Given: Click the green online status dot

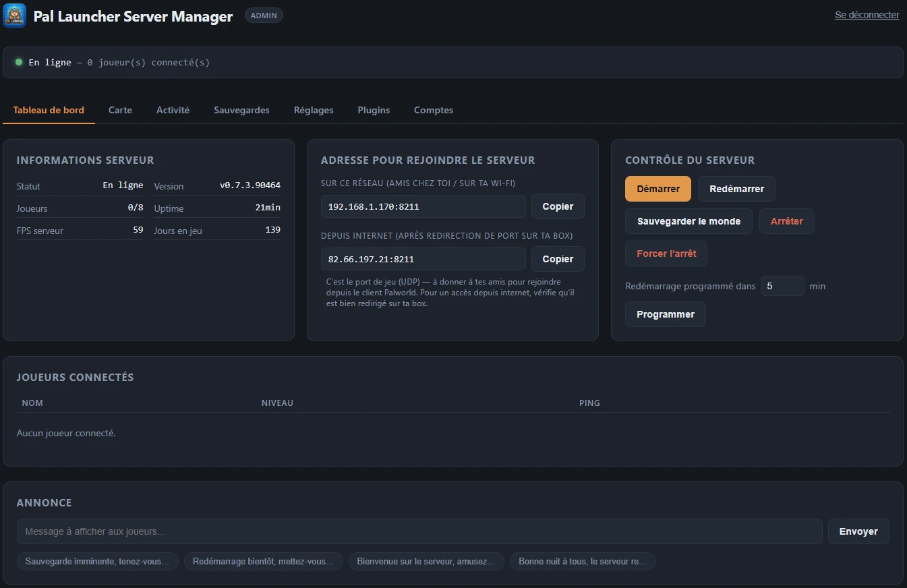Looking at the screenshot, I should (19, 62).
